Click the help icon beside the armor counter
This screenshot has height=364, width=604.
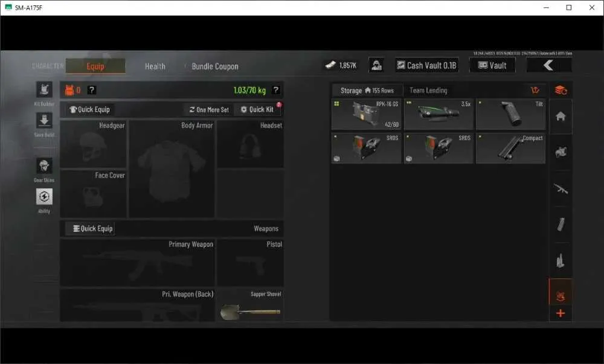(91, 90)
